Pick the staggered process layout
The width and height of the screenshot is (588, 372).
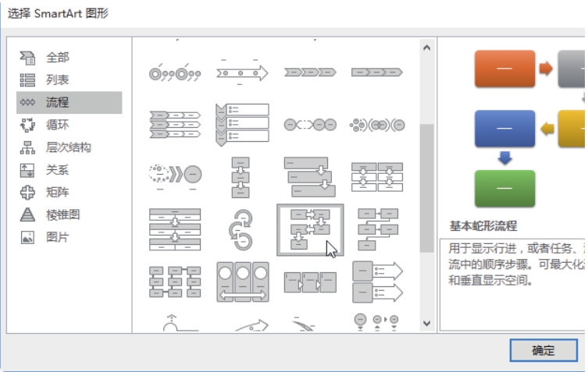(310, 177)
